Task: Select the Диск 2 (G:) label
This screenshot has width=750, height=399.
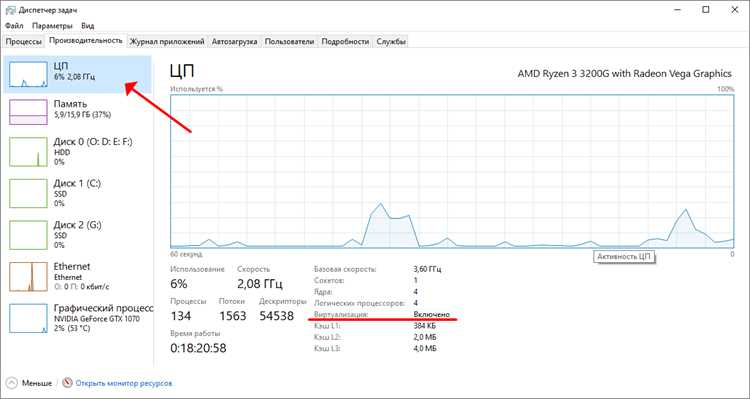Action: point(77,225)
